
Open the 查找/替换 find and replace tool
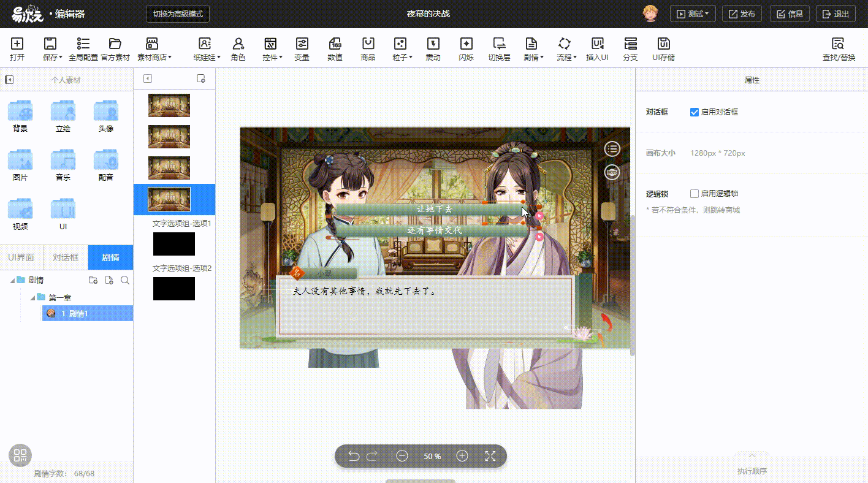838,48
